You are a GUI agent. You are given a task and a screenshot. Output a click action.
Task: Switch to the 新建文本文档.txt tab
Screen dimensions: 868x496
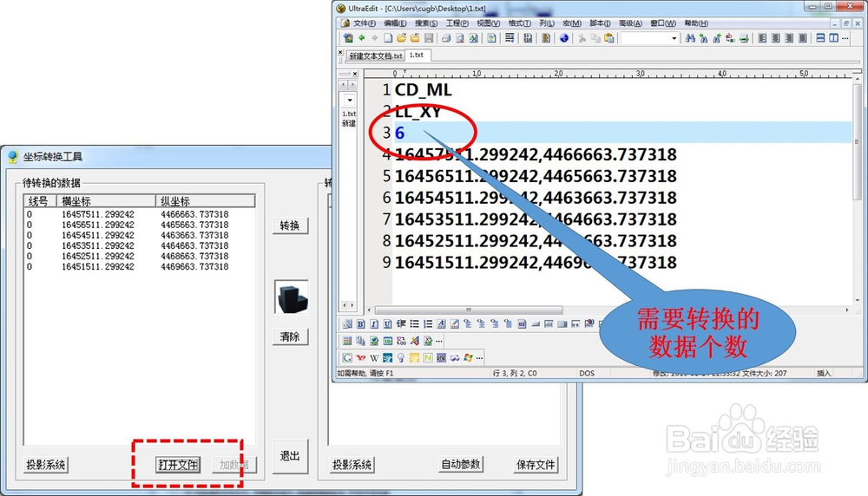(x=375, y=55)
